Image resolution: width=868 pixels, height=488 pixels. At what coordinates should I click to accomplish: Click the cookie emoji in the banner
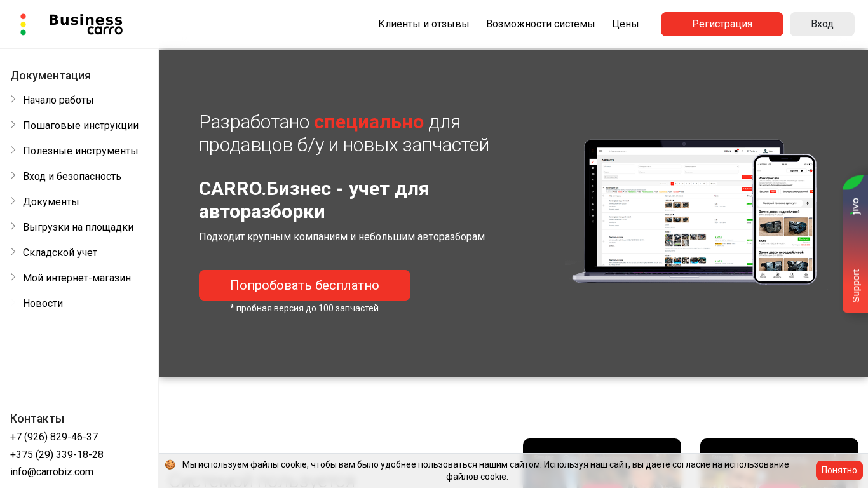[x=170, y=464]
